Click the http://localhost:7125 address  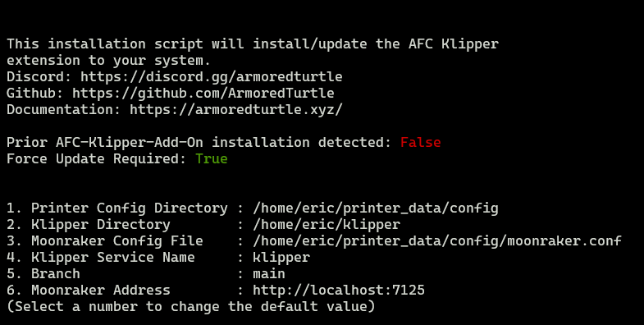[339, 290]
